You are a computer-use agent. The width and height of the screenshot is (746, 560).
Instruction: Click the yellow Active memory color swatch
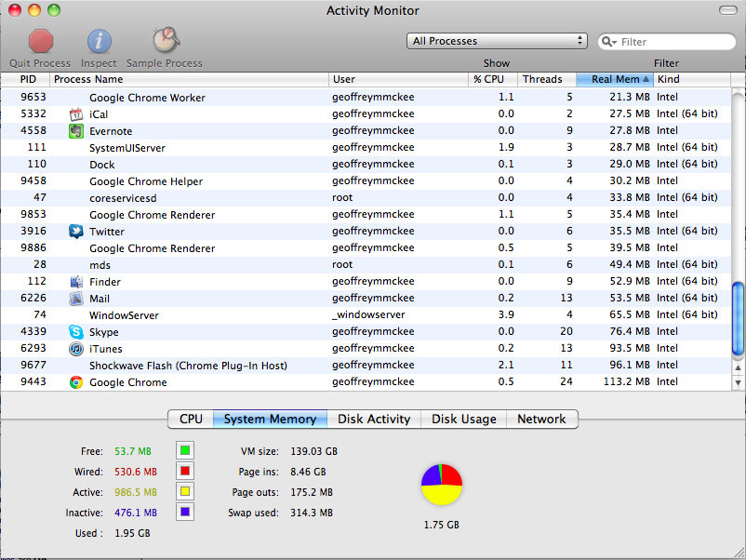(x=185, y=491)
